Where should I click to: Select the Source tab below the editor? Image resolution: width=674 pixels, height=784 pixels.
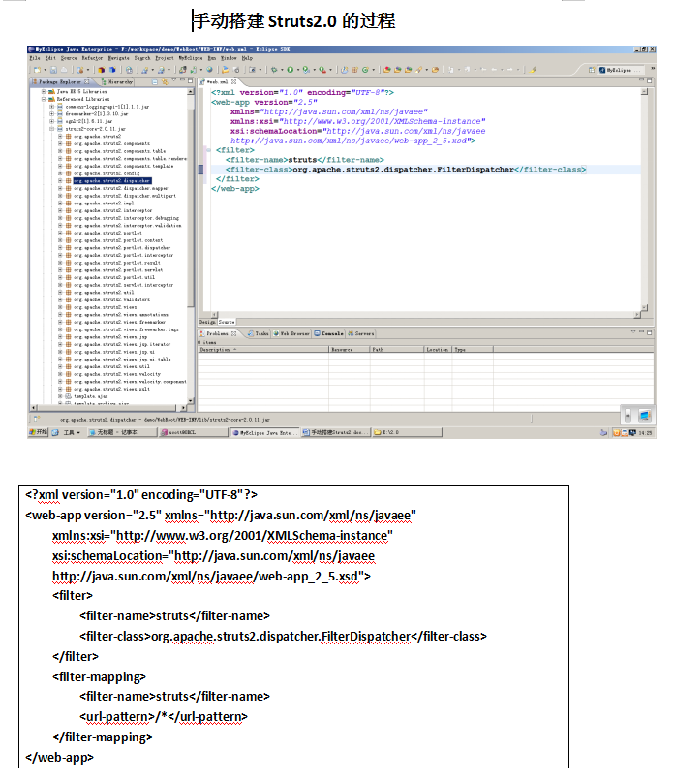point(227,322)
